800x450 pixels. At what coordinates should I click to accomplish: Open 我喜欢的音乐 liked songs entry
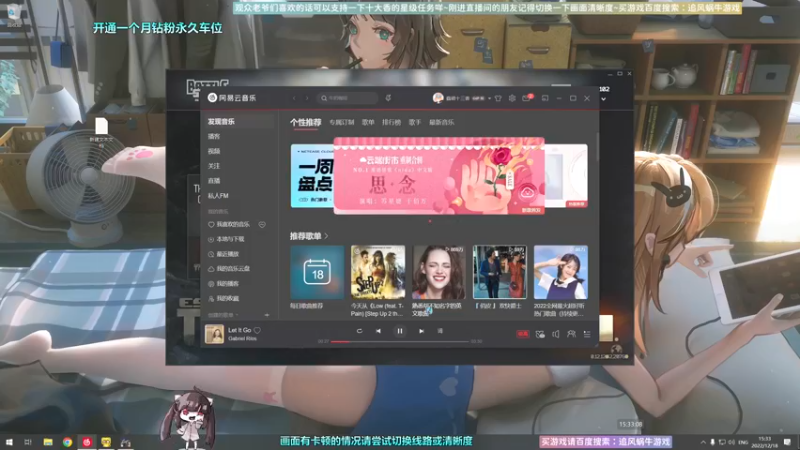click(229, 224)
